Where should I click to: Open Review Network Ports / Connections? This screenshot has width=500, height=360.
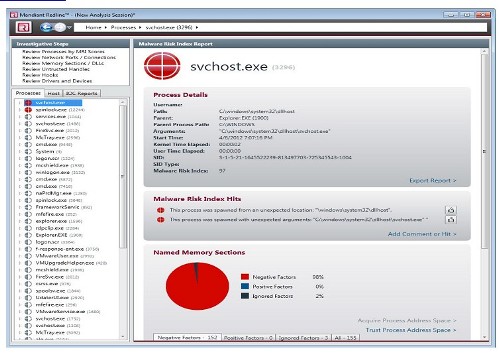click(69, 57)
